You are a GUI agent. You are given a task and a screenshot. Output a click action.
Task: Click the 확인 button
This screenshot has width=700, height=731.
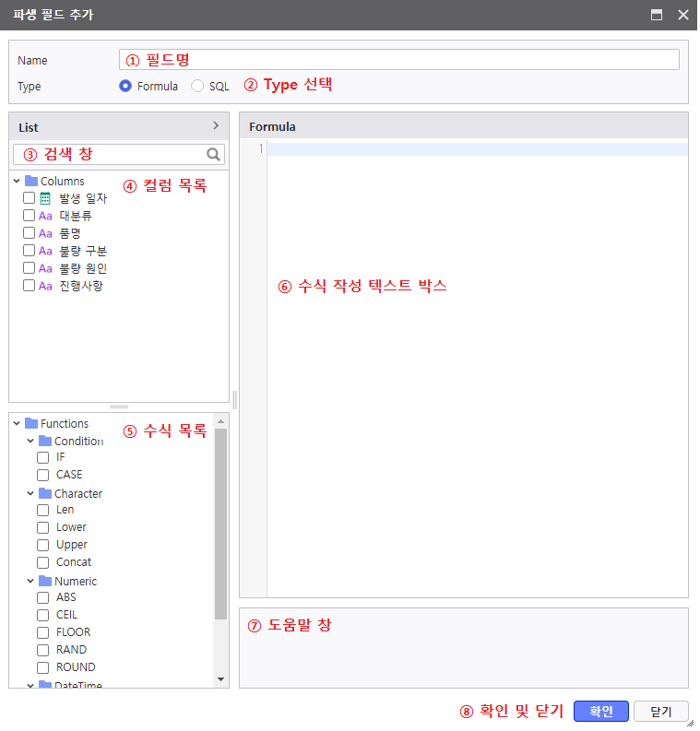tap(600, 712)
